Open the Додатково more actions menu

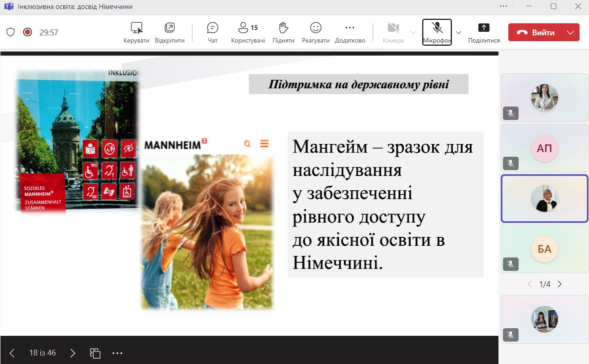pyautogui.click(x=350, y=32)
